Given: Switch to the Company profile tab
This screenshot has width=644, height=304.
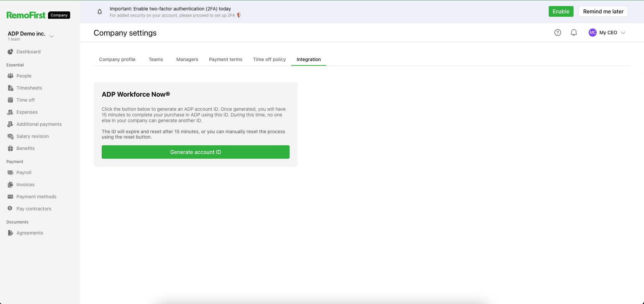Looking at the screenshot, I should [x=117, y=59].
